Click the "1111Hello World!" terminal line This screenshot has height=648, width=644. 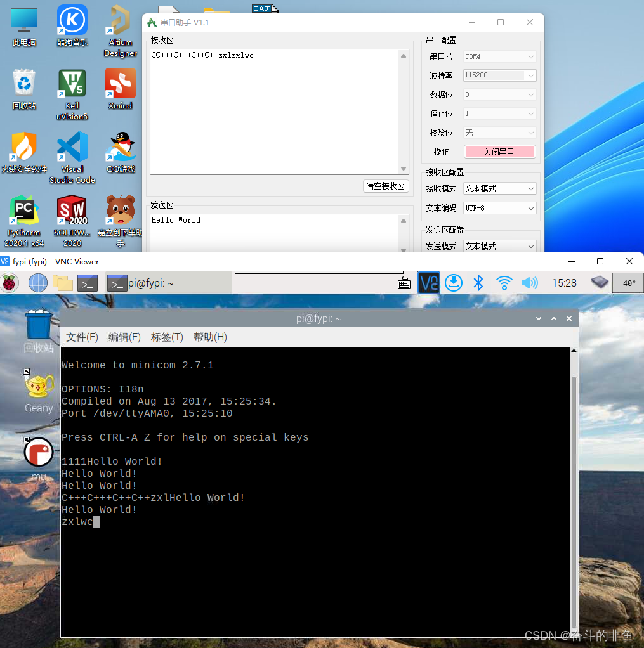pos(112,461)
